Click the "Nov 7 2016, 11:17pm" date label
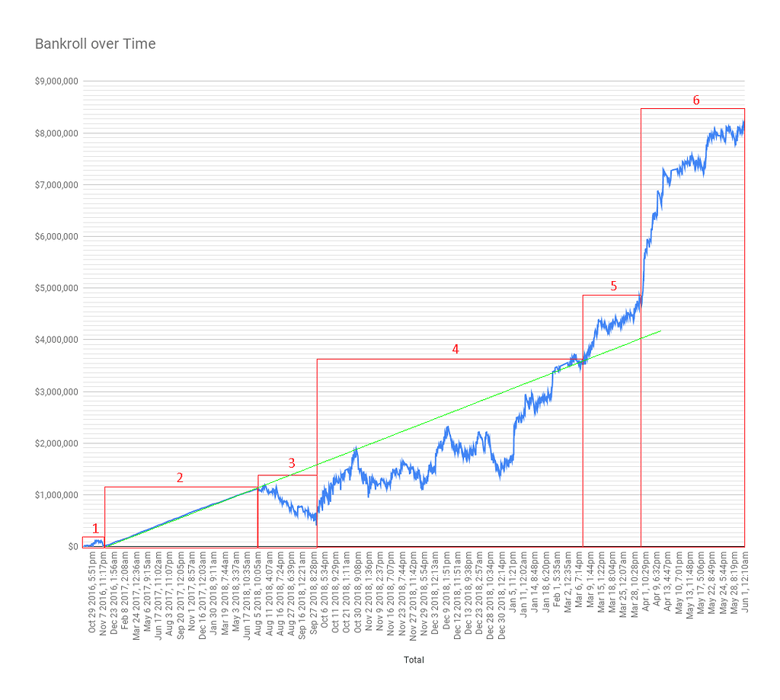 103,593
